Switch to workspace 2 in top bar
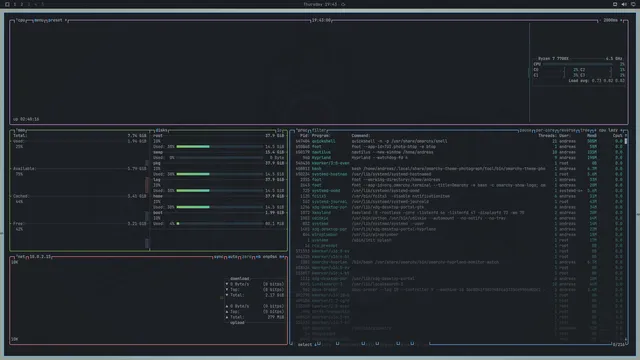 22,4
